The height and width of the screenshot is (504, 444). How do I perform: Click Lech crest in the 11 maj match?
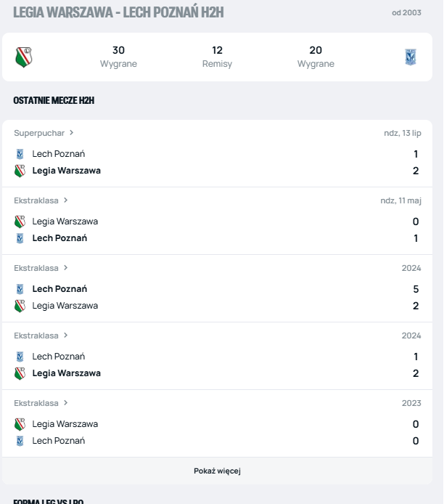point(20,238)
